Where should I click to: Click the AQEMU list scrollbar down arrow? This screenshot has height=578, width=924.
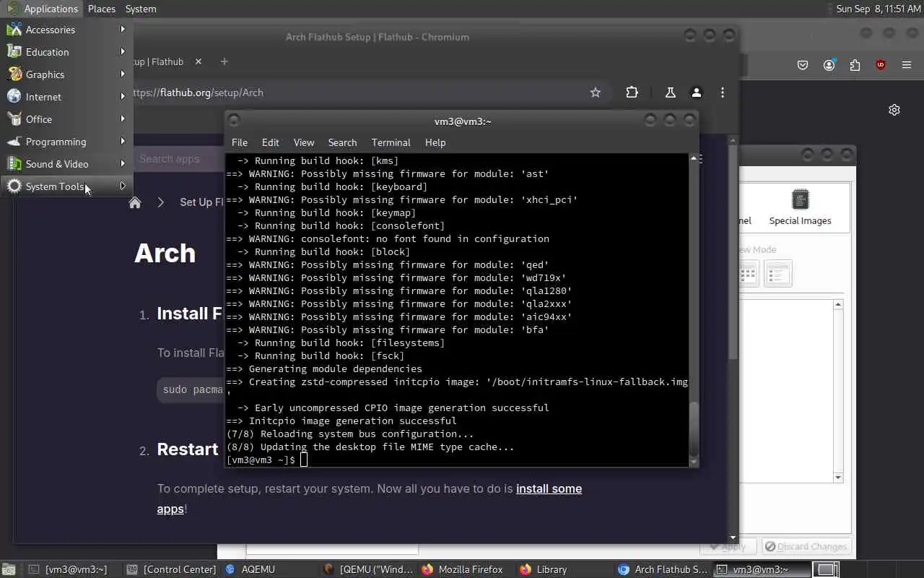click(838, 478)
